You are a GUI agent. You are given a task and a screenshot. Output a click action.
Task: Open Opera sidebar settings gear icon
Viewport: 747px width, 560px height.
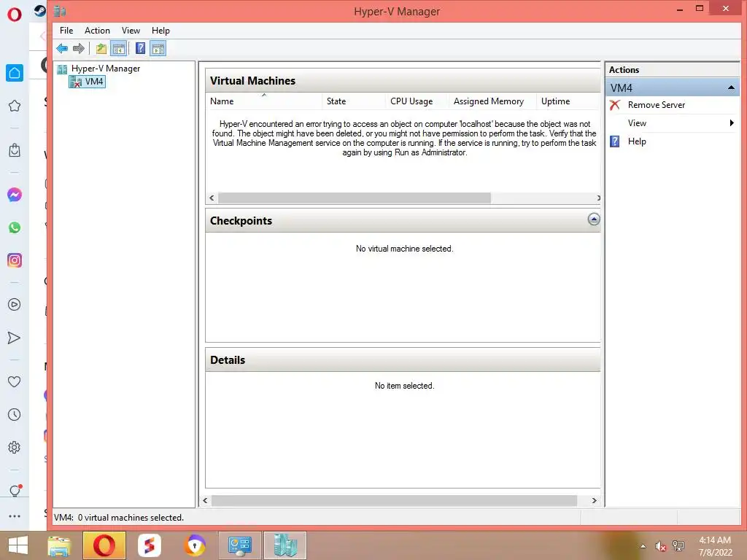(x=15, y=448)
